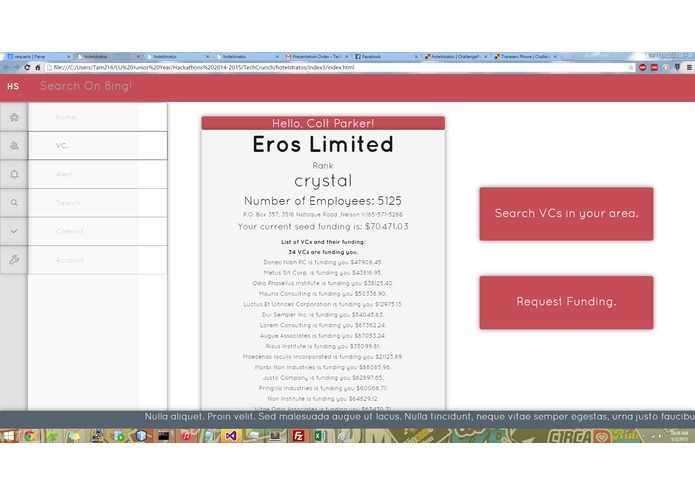Open the Alert. menu item
Screen dimensions: 695x494
(x=98, y=174)
